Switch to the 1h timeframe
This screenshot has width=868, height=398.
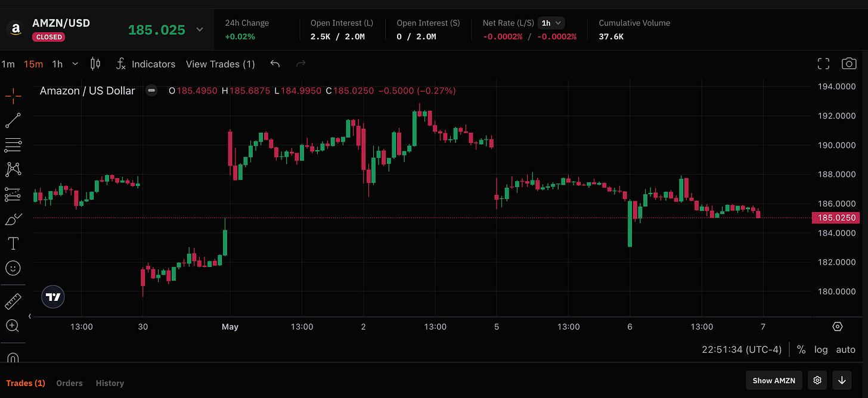pos(57,64)
